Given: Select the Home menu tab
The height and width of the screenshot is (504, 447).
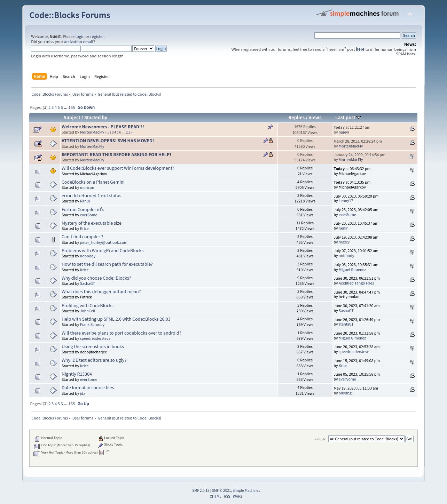Looking at the screenshot, I should (39, 77).
